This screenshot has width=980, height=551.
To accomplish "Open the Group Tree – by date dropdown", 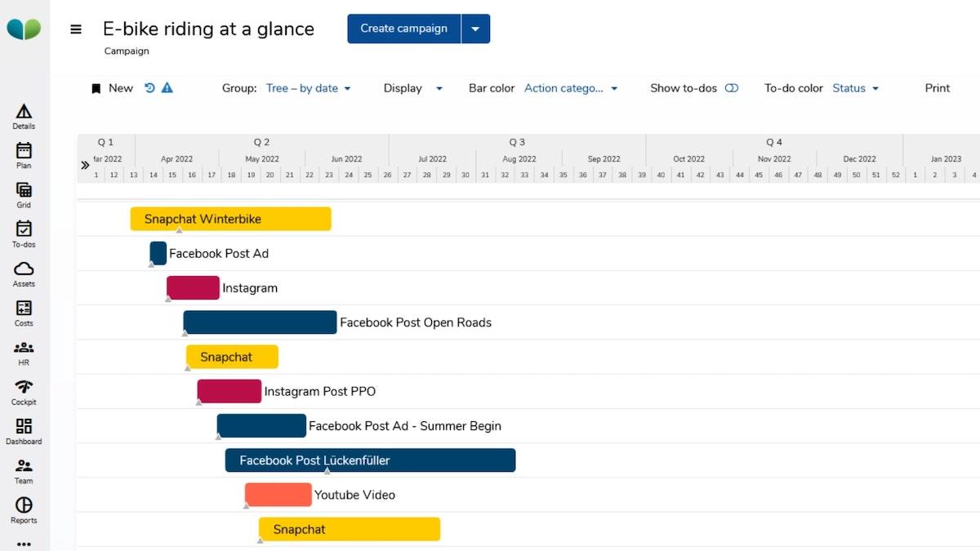I will click(308, 88).
